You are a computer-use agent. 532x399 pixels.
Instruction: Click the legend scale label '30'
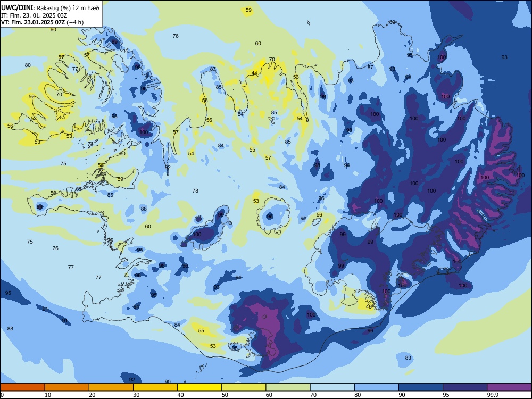(x=136, y=395)
